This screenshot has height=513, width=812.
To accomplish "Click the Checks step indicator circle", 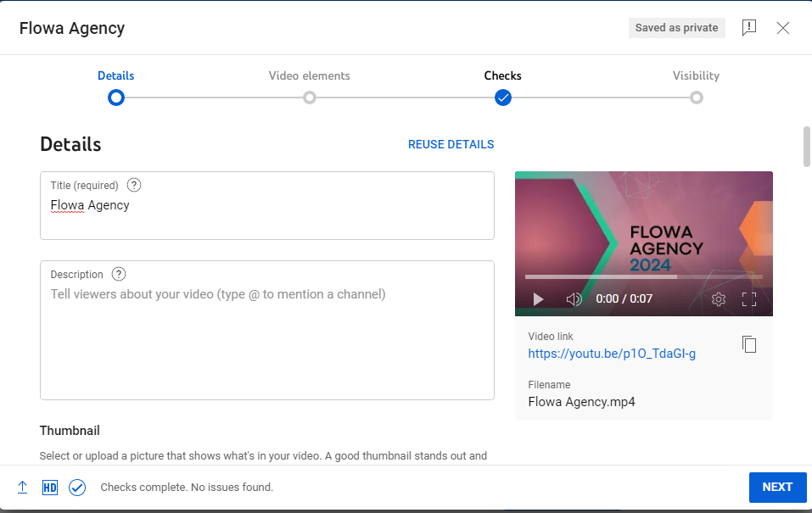I will click(502, 98).
